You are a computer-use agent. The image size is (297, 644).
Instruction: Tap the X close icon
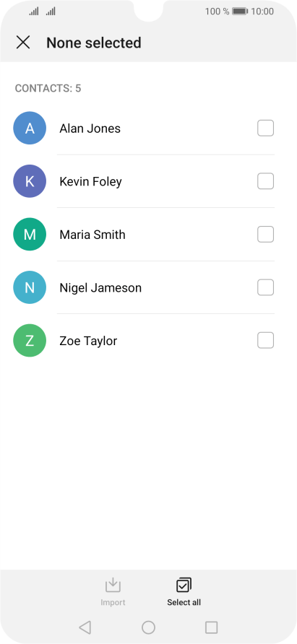(23, 43)
